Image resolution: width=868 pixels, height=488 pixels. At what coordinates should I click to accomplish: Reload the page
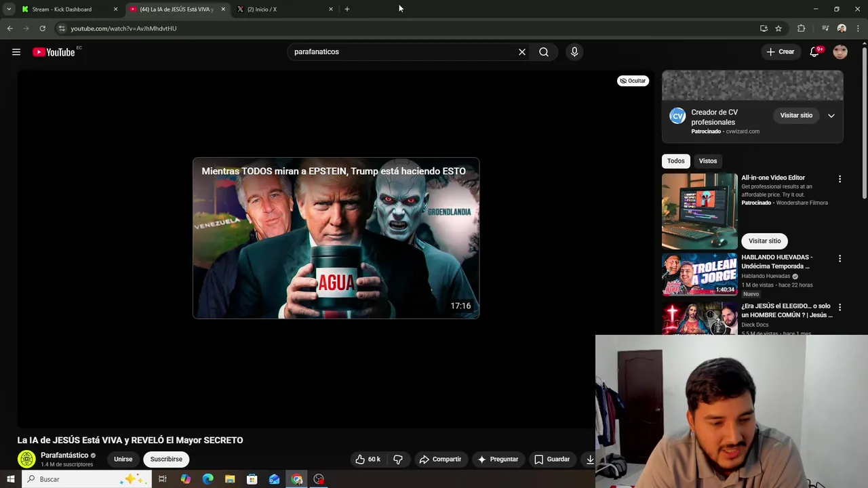[x=42, y=28]
